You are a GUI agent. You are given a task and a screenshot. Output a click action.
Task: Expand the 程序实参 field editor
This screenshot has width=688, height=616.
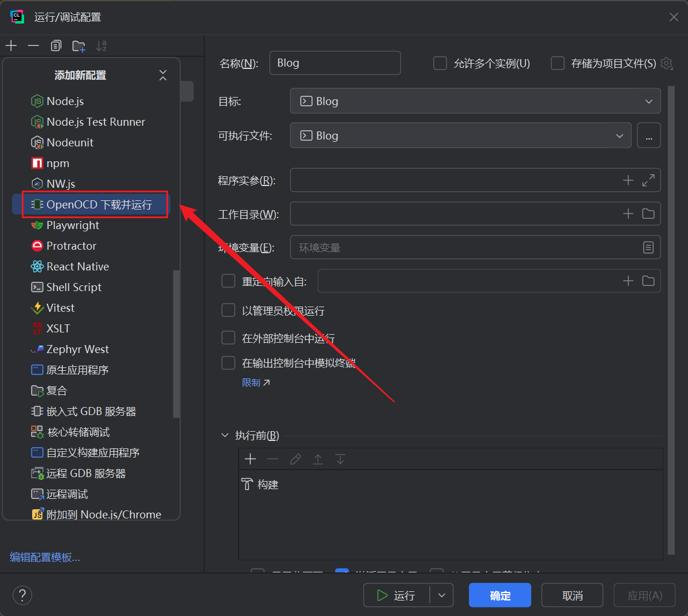tap(648, 180)
